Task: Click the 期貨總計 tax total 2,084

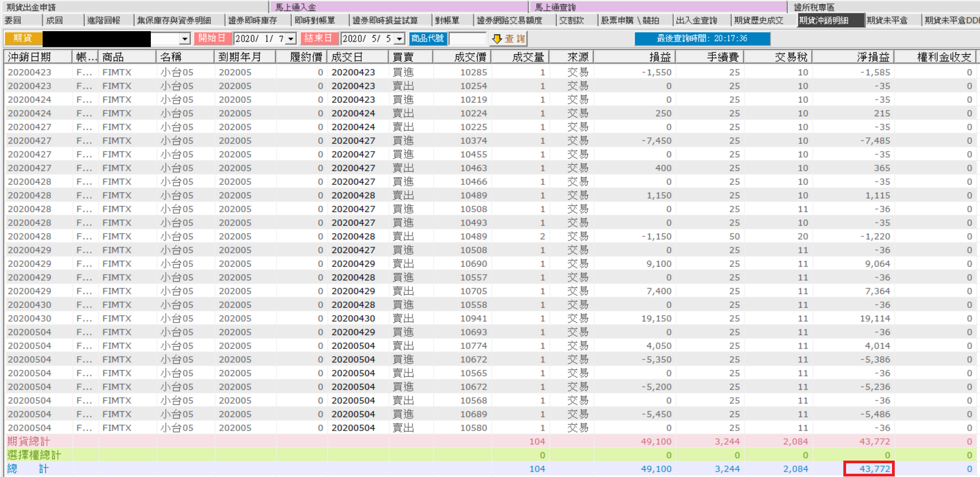Action: [x=795, y=441]
